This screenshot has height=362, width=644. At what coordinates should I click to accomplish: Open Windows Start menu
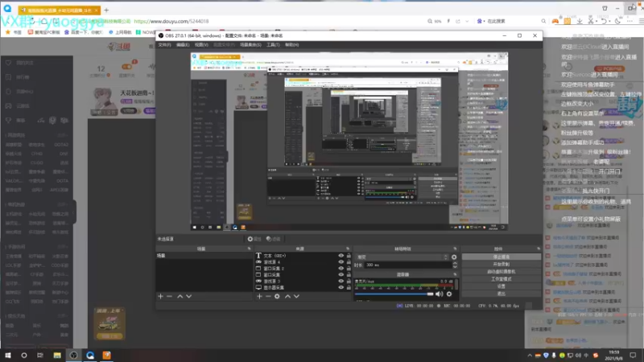[x=8, y=355]
